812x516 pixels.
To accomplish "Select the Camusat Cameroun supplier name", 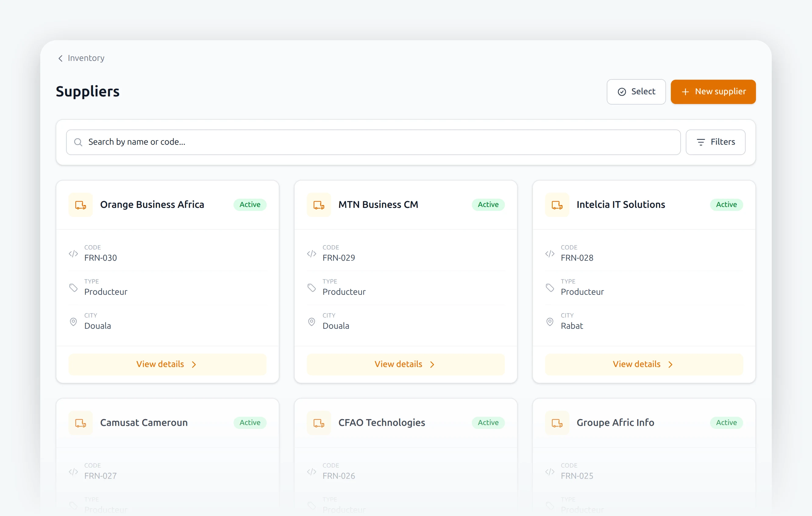I will coord(144,423).
